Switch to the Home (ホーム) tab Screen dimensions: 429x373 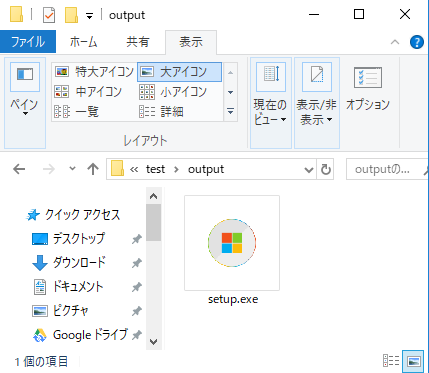(x=83, y=42)
